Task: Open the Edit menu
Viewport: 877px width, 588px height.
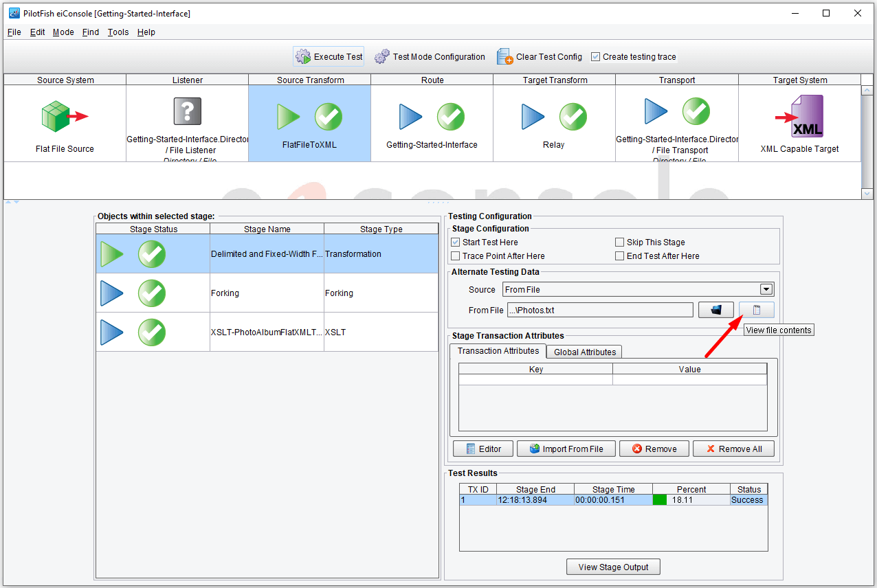Action: (37, 32)
